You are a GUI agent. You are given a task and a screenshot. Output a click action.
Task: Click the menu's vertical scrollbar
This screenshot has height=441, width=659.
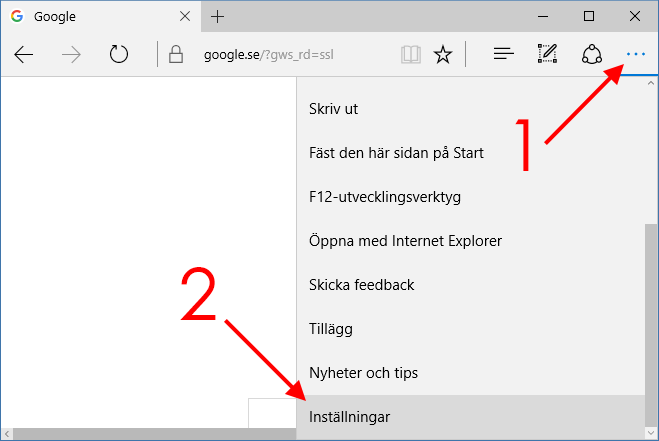(x=651, y=320)
